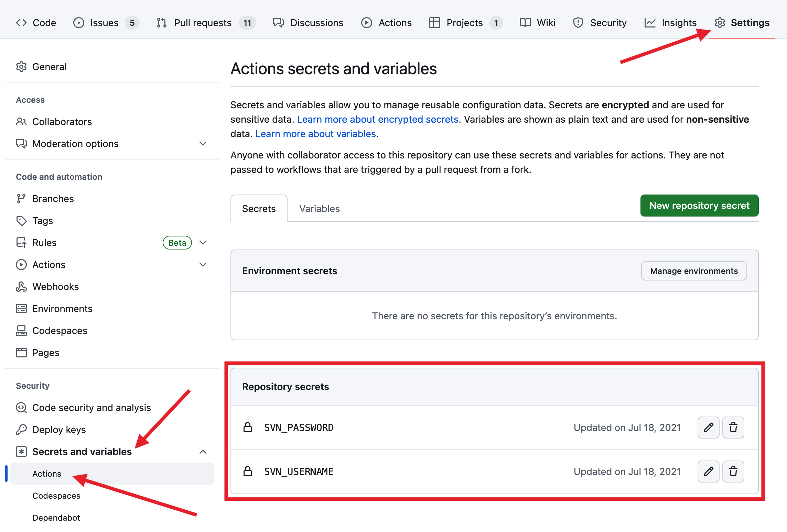Expand the Actions sidebar section chevron
Viewport: 787px width, 532px height.
(203, 265)
